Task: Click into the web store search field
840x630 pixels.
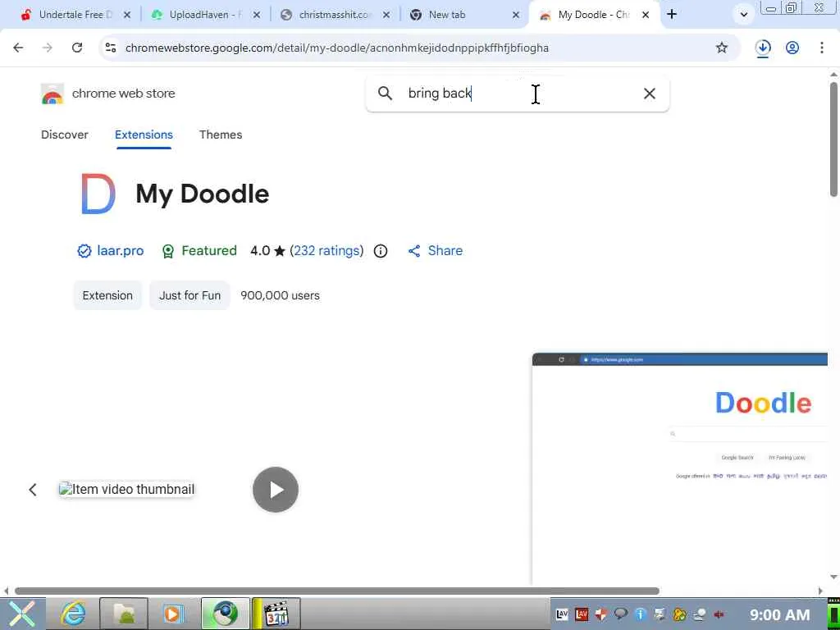Action: pyautogui.click(x=517, y=94)
